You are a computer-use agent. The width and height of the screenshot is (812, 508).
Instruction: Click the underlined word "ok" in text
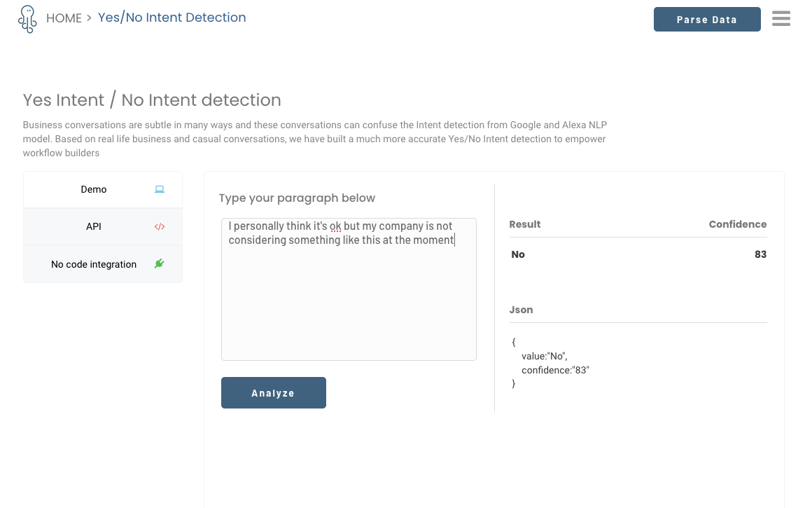pyautogui.click(x=335, y=226)
